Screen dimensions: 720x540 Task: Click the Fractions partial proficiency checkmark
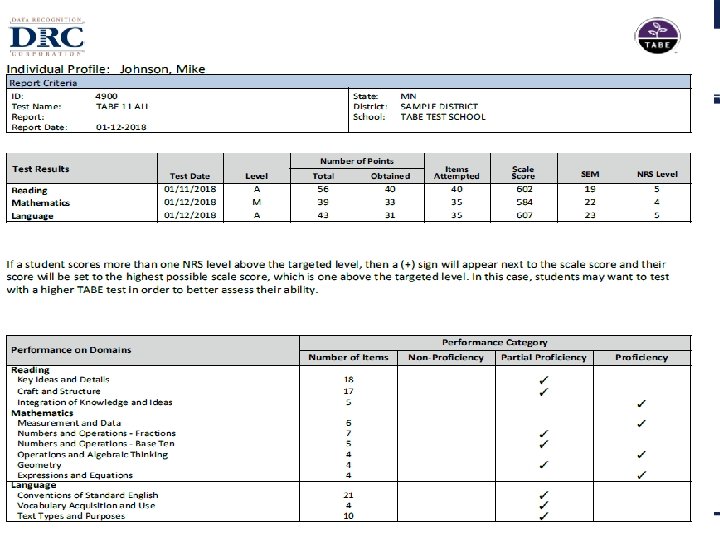[x=544, y=433]
